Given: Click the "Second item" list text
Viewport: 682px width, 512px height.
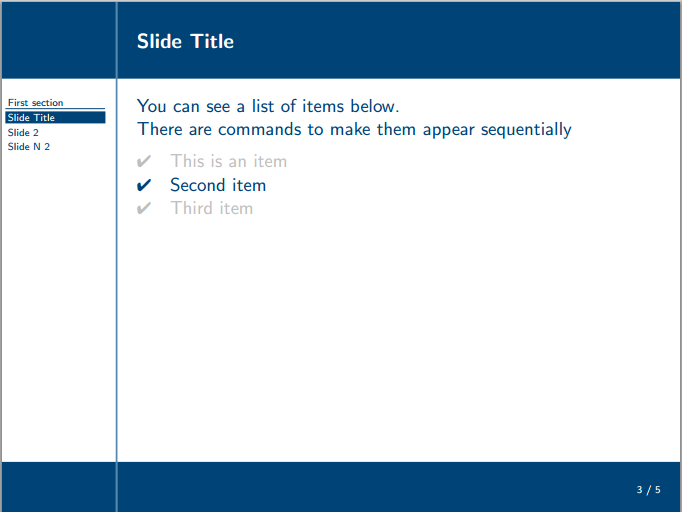Looking at the screenshot, I should coord(218,185).
